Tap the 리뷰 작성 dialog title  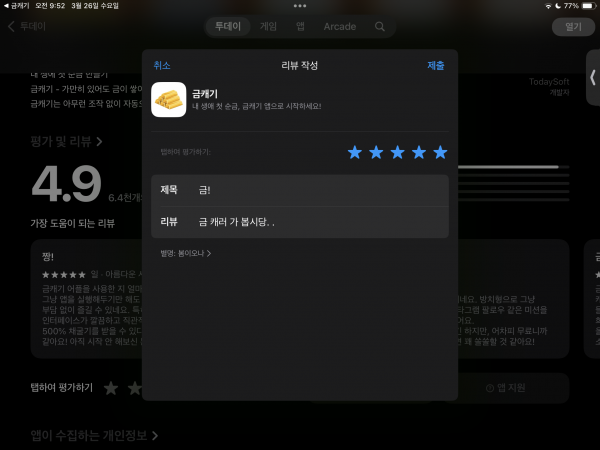pyautogui.click(x=300, y=65)
